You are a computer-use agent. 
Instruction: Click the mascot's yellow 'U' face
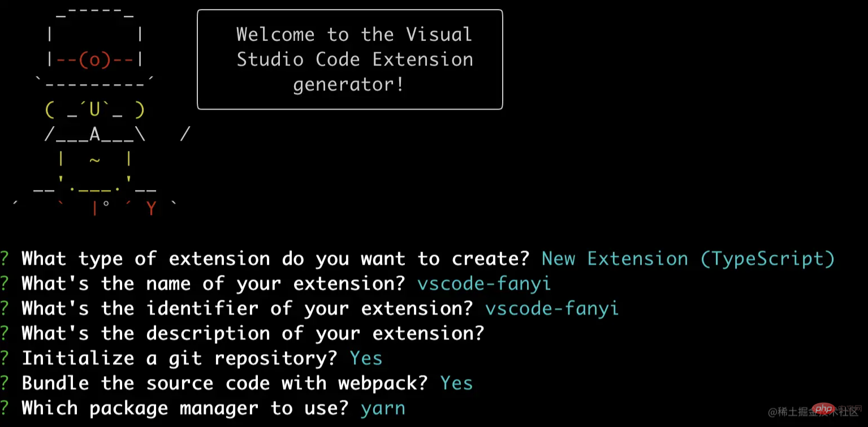(x=94, y=109)
